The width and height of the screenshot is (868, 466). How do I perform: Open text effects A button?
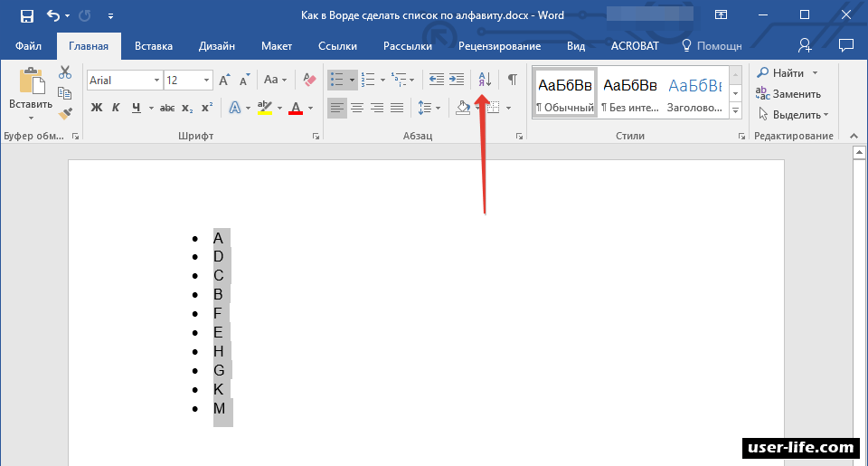pos(235,108)
